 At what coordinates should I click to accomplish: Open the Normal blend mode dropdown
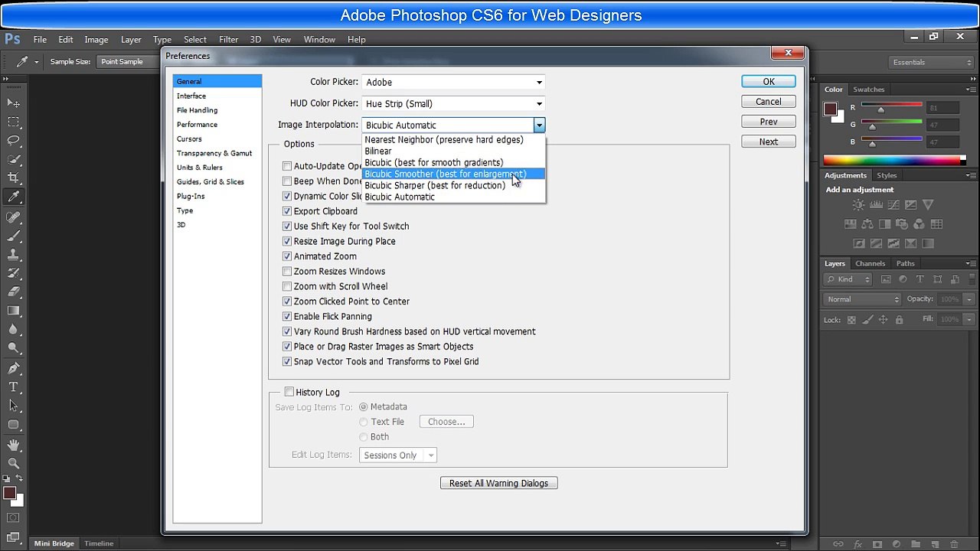click(x=862, y=299)
